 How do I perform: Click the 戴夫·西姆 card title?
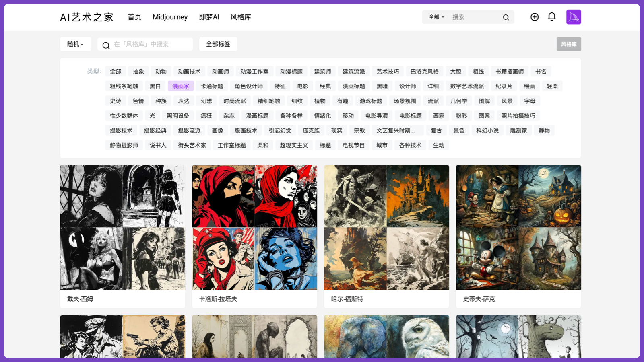point(80,299)
